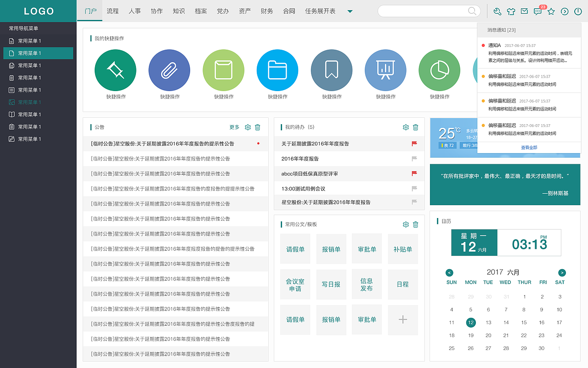This screenshot has width=588, height=368.
Task: Open the 资产 tab
Action: tap(245, 11)
